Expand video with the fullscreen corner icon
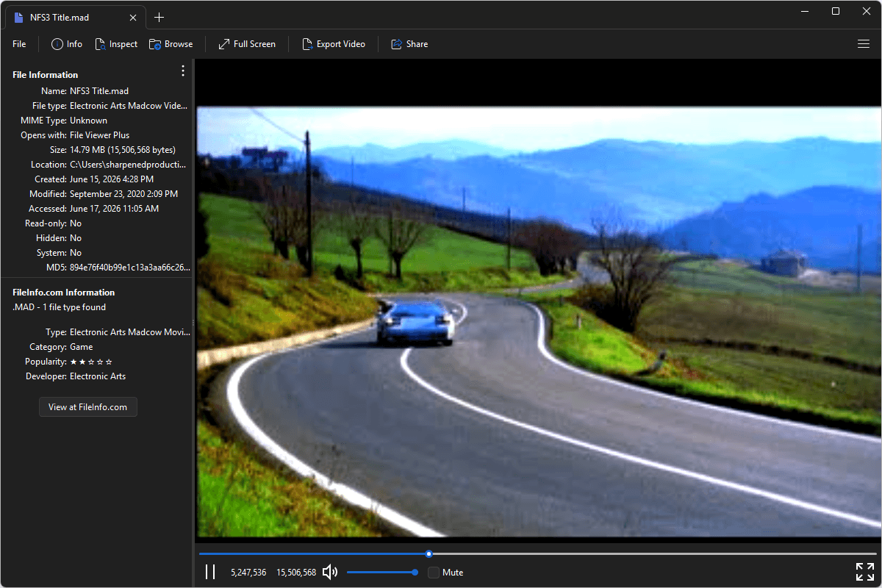Viewport: 882px width, 588px height. [864, 572]
